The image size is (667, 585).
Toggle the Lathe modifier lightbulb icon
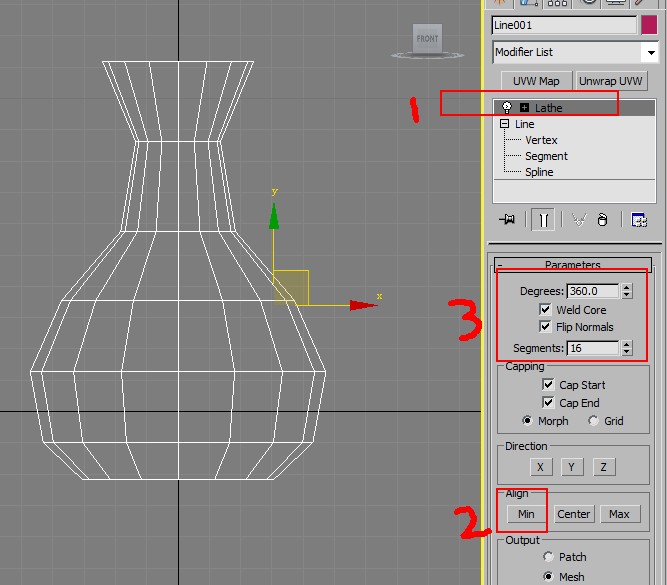tap(507, 107)
